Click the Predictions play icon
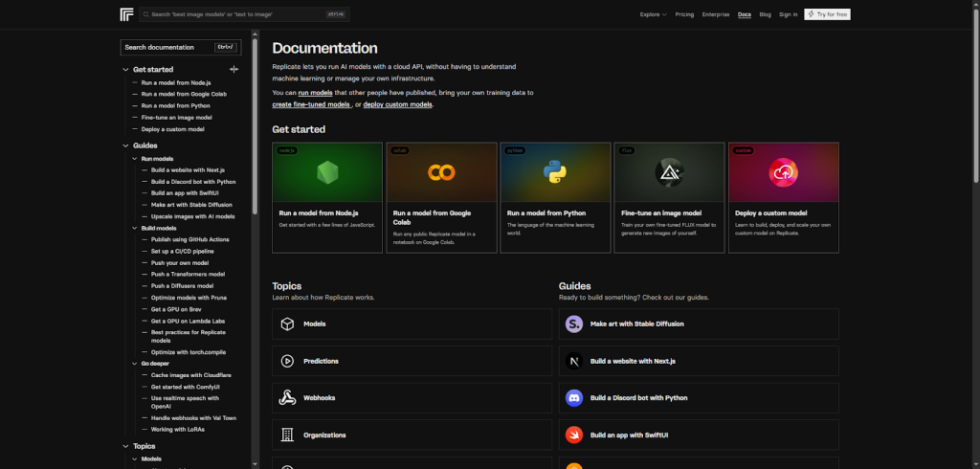Screen dimensions: 980x469 (286, 361)
